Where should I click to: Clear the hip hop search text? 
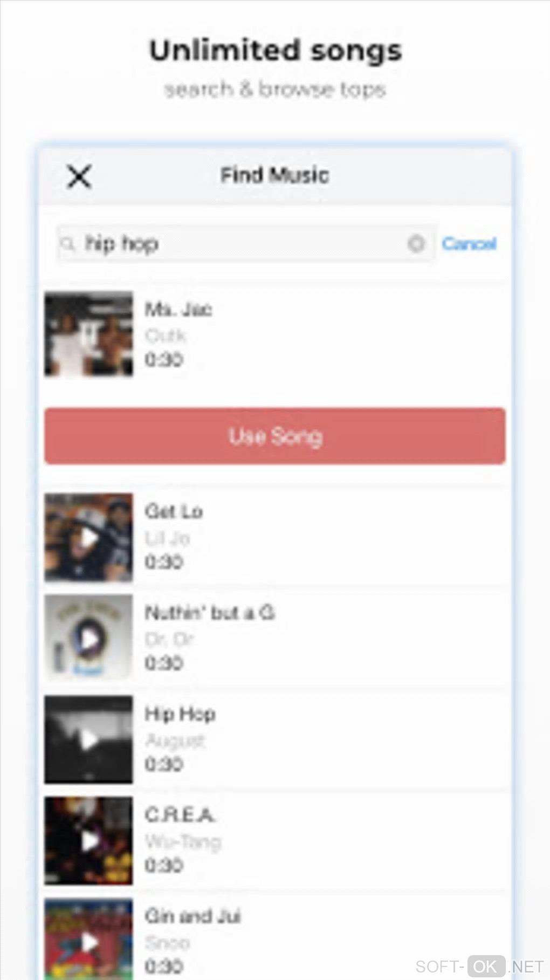tap(416, 244)
